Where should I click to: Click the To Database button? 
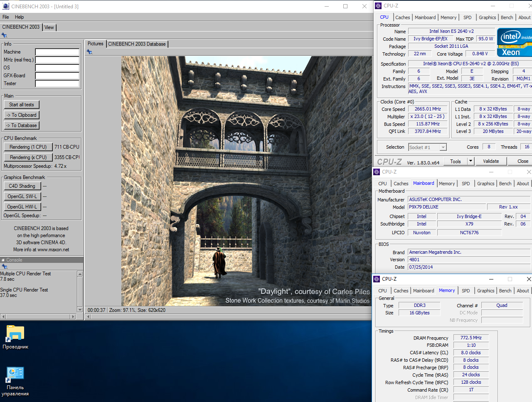coord(22,125)
